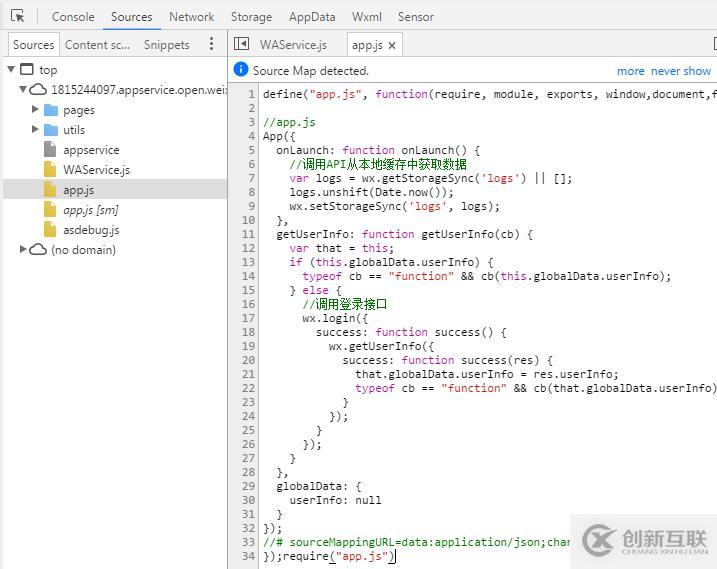
Task: Click 'logs.unshift(Date.now());' code line
Action: coord(371,192)
